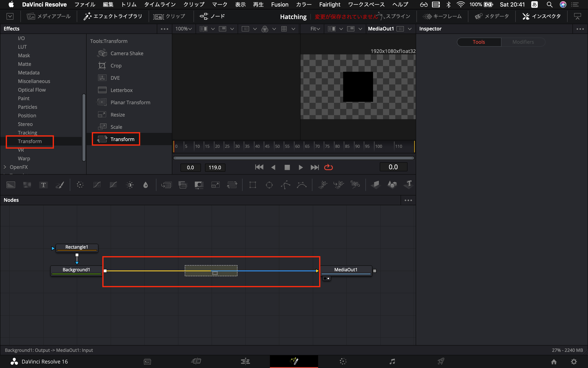Add a Merge node from toolbar
The image size is (588, 368).
pyautogui.click(x=166, y=185)
